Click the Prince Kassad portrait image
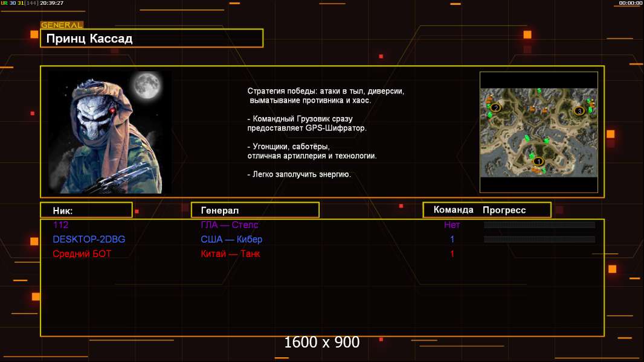This screenshot has width=644, height=362. [x=110, y=132]
